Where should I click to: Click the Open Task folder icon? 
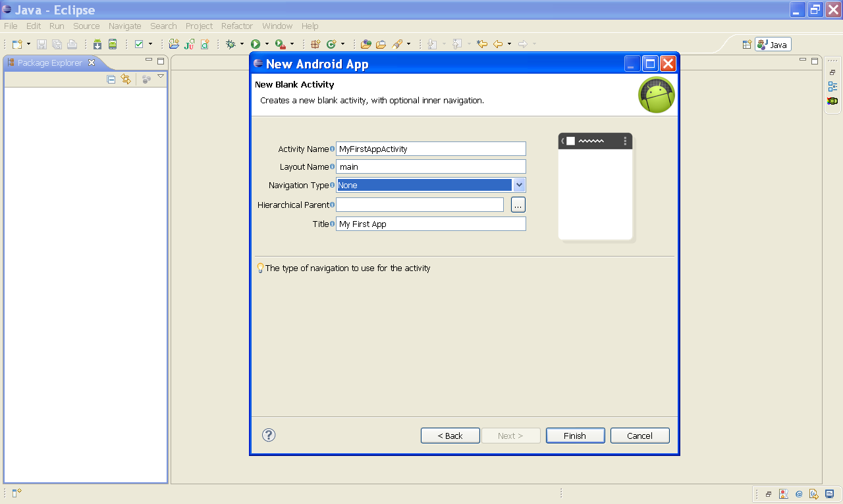pyautogui.click(x=381, y=44)
